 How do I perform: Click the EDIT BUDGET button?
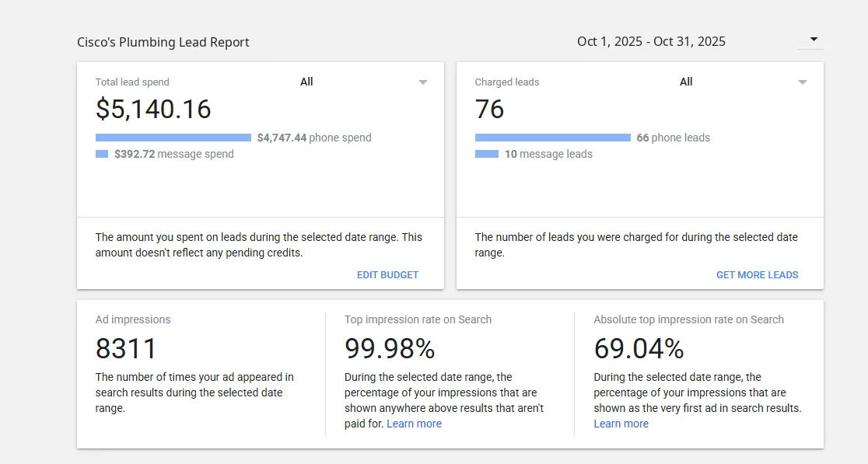[387, 275]
